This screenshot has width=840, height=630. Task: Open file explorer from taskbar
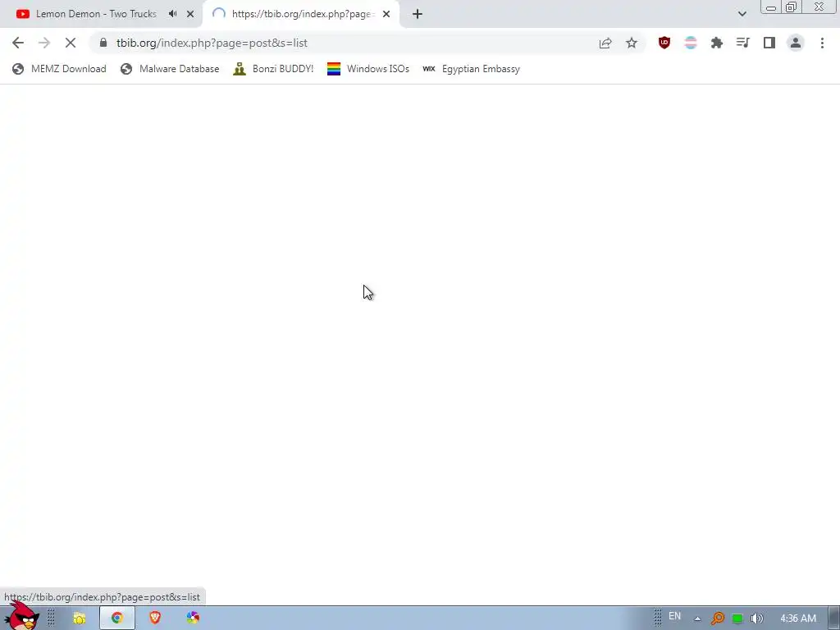coord(80,619)
